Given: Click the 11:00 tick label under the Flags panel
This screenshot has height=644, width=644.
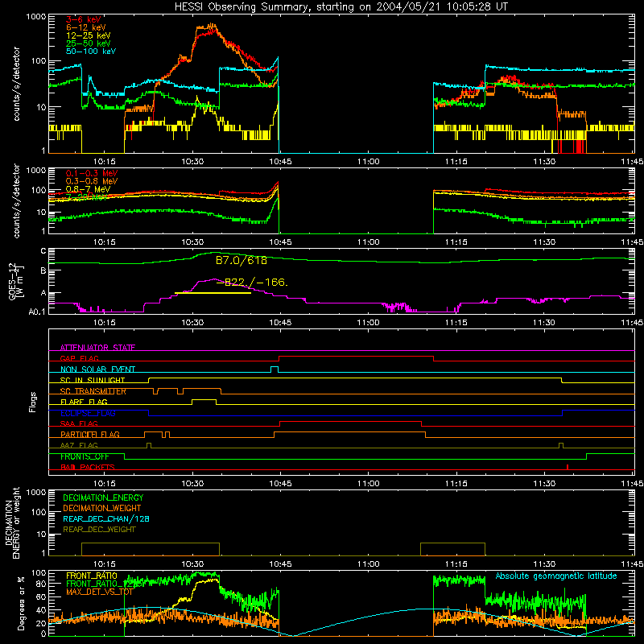Looking at the screenshot, I should (x=369, y=484).
